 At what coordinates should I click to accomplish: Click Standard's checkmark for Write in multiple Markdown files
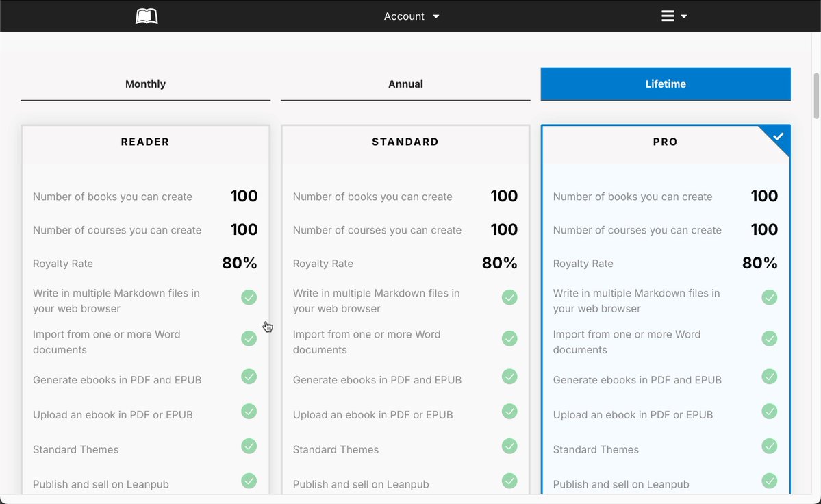point(509,297)
